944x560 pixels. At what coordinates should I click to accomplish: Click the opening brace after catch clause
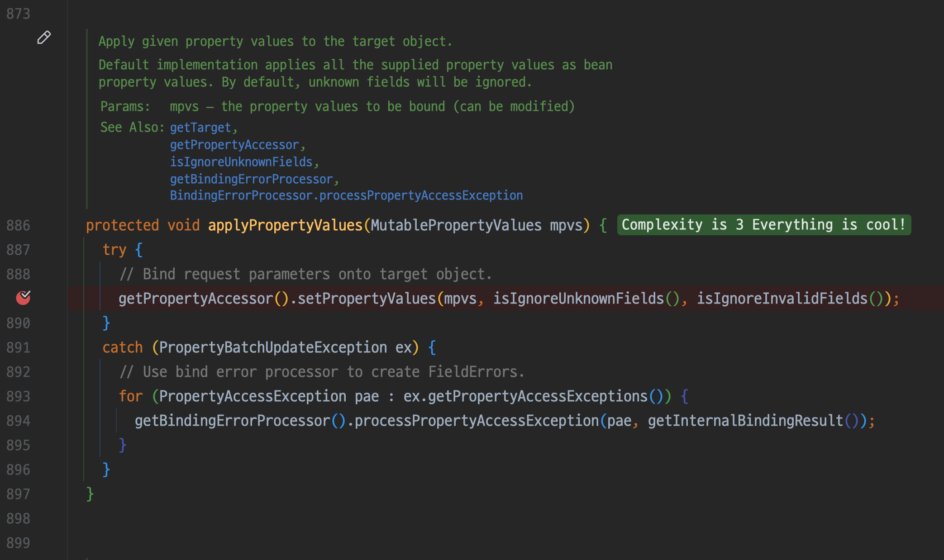click(x=432, y=347)
